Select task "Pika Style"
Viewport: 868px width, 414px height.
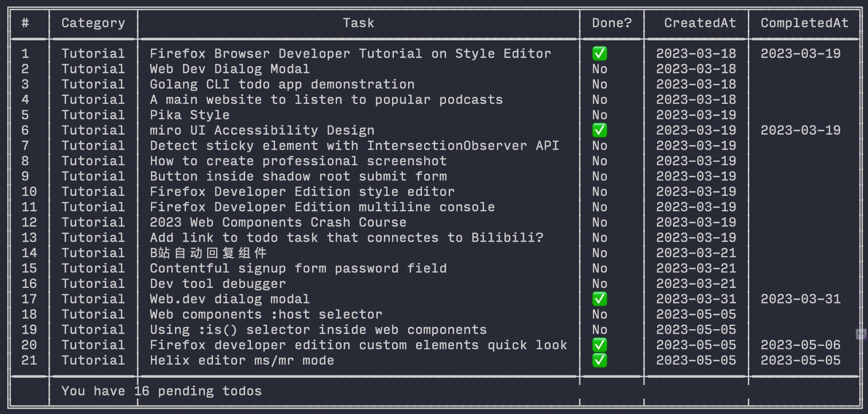coord(190,115)
